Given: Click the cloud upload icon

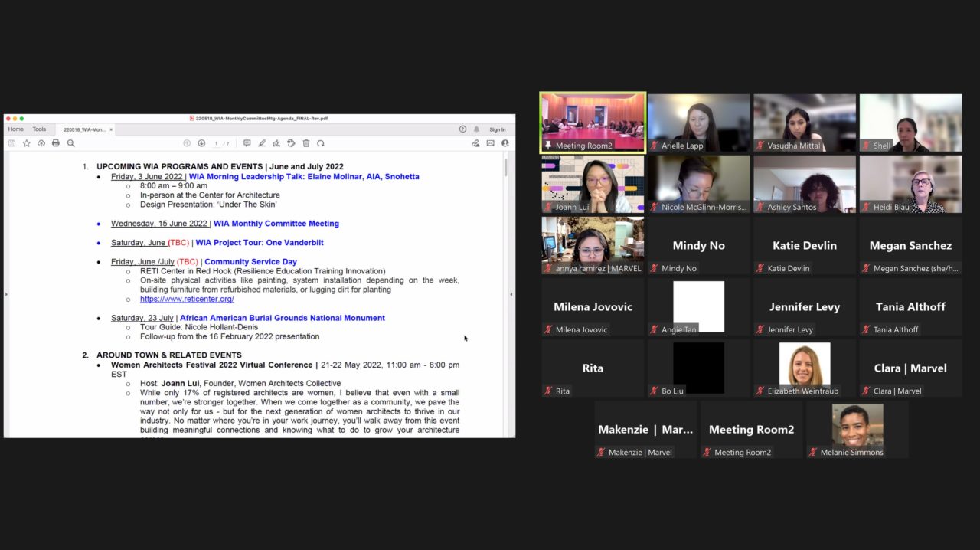Looking at the screenshot, I should tap(41, 143).
